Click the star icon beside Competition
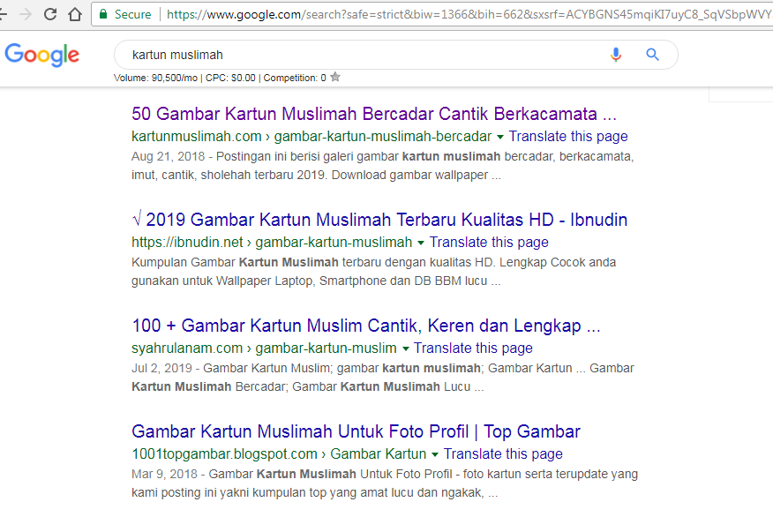Screen dimensions: 773x532 [x=335, y=78]
